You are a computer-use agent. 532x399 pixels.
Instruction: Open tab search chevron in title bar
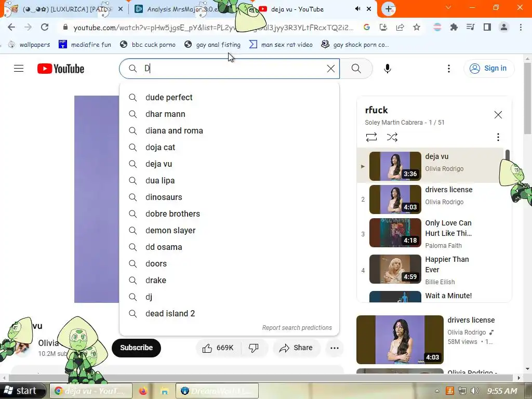coord(448,7)
